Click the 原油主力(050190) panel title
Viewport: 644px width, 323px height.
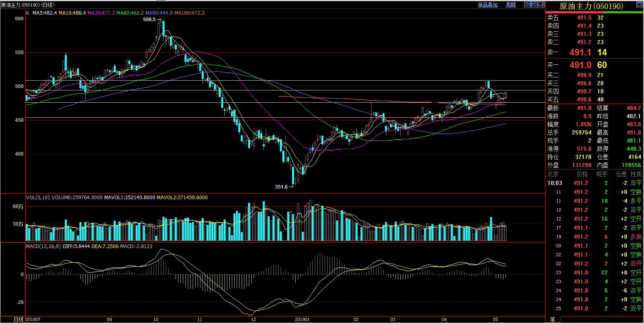click(591, 6)
